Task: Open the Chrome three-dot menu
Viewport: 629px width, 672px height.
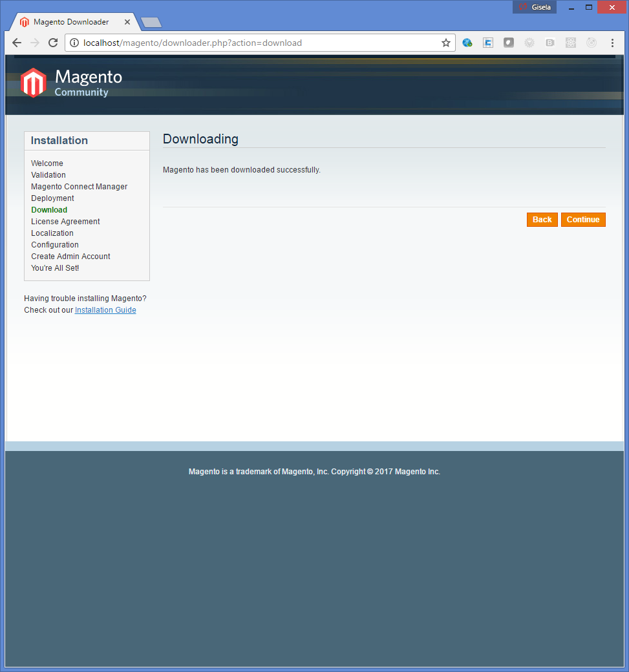Action: (612, 43)
